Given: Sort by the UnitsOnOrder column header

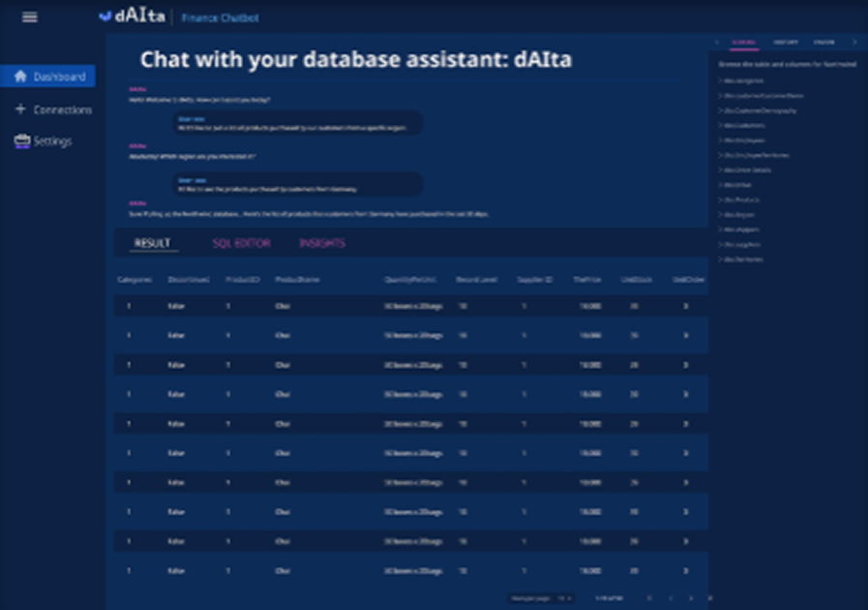Looking at the screenshot, I should (x=689, y=280).
